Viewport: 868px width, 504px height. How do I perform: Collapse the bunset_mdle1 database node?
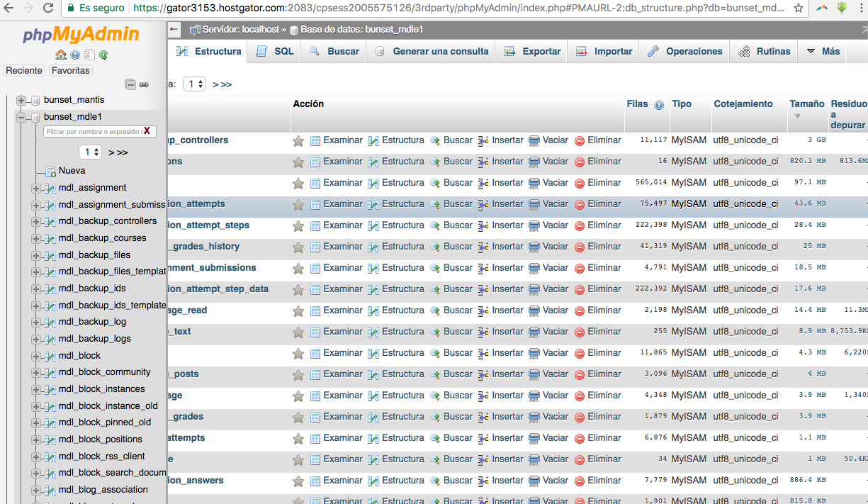(21, 118)
